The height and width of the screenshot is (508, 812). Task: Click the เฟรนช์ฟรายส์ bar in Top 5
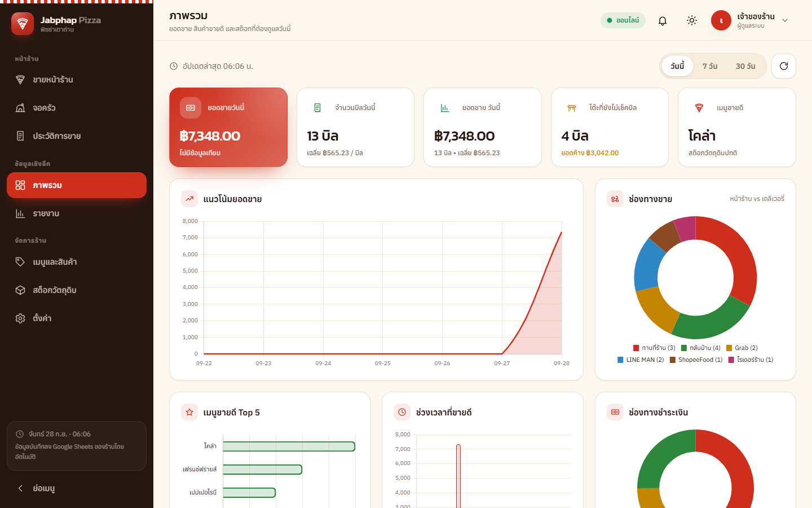263,470
